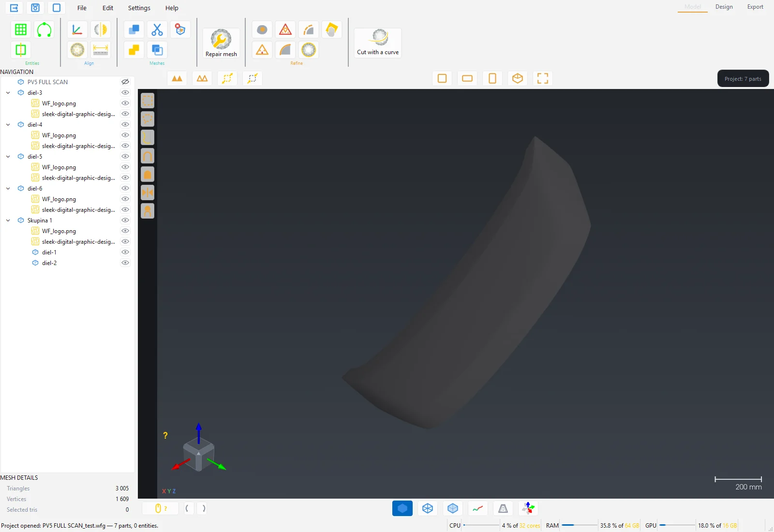Image resolution: width=774 pixels, height=532 pixels.
Task: Toggle colored axes display icon
Action: [x=528, y=508]
